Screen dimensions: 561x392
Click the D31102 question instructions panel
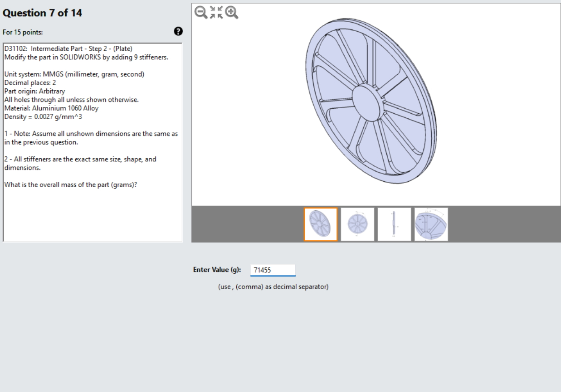pos(91,113)
